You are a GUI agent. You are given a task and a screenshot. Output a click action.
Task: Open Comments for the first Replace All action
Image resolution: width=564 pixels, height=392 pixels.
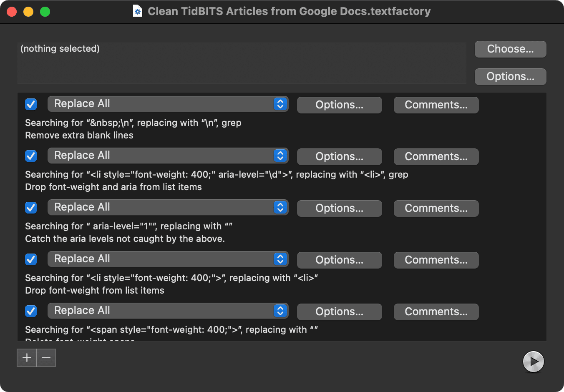point(436,105)
